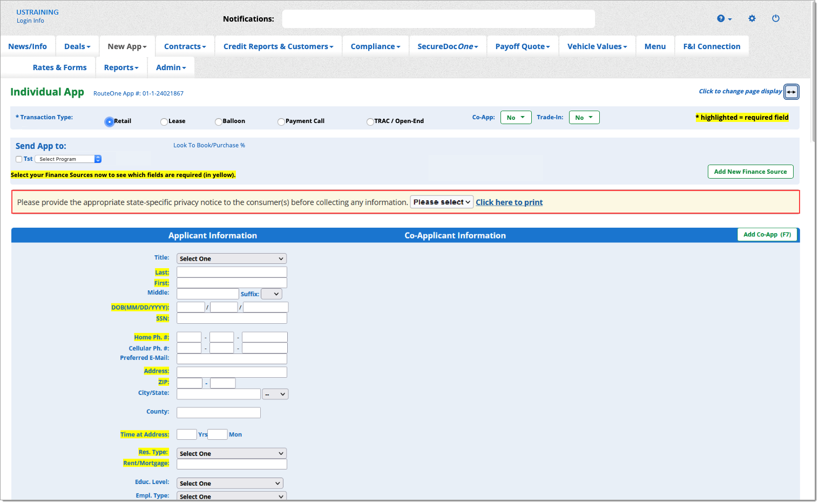This screenshot has height=504, width=819.
Task: Open the Co-App No dropdown
Action: [516, 118]
